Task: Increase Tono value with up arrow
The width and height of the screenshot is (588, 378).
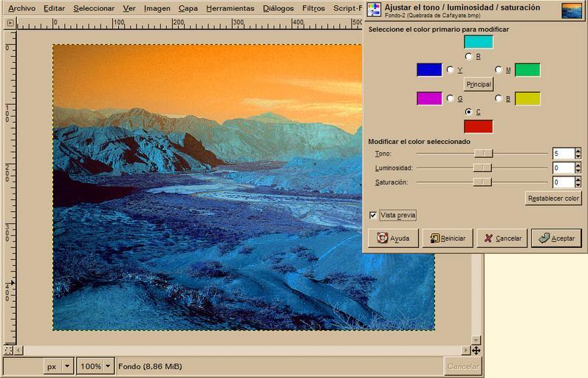Action: [578, 151]
